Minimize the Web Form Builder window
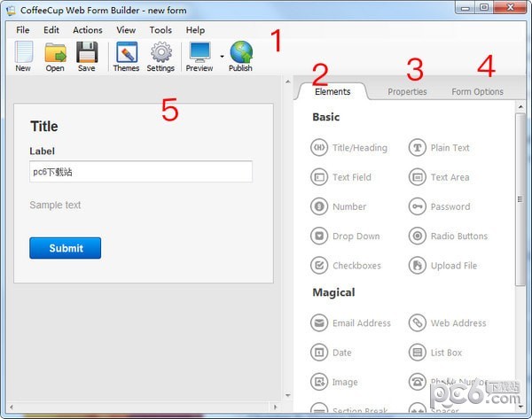The image size is (532, 419). coord(465,7)
